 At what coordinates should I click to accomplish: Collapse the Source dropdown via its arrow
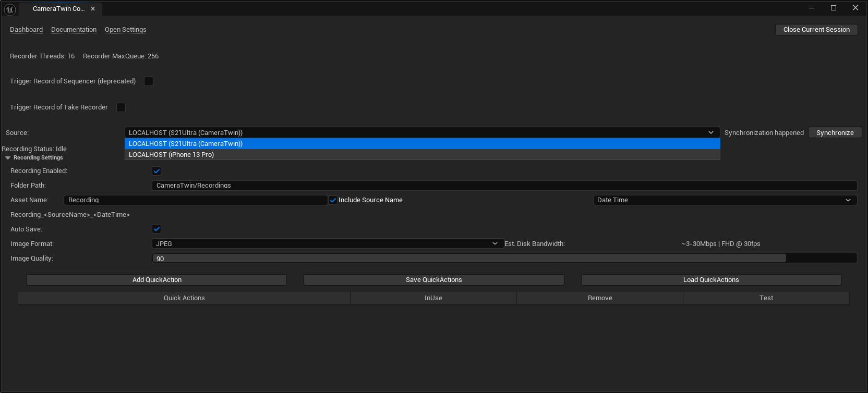point(710,133)
